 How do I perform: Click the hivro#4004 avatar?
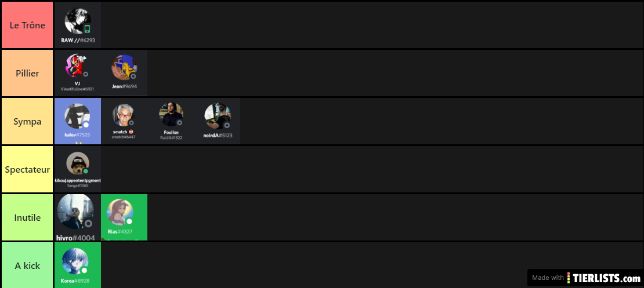click(75, 212)
